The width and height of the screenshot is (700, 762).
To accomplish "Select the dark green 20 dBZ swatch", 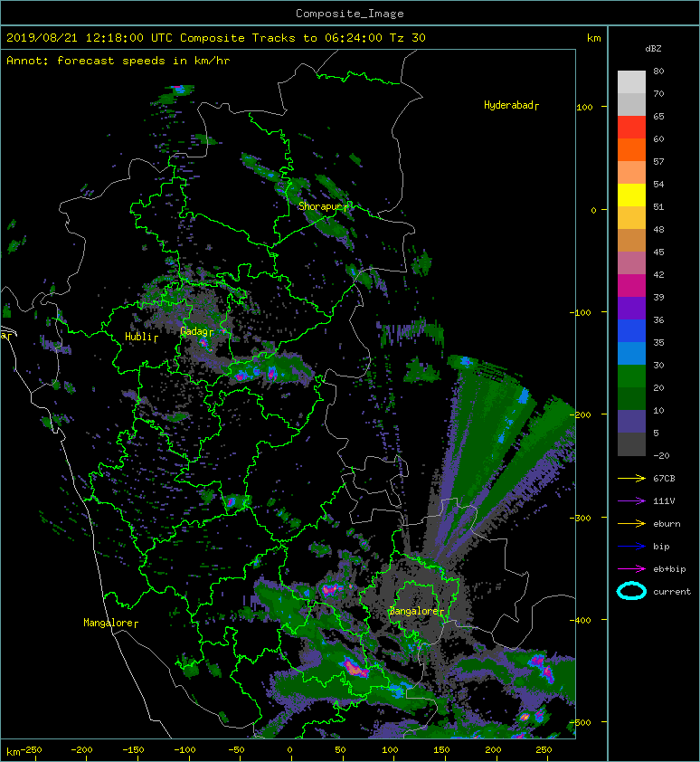I will coord(631,398).
